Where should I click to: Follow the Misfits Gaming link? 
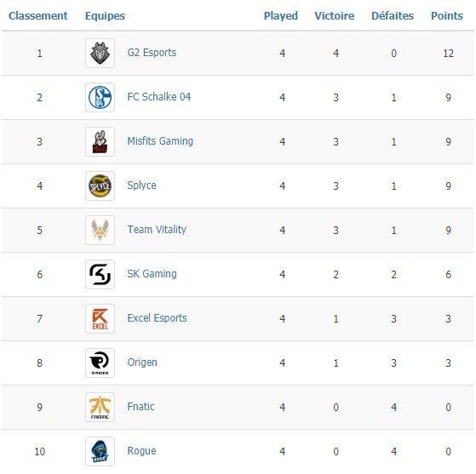[x=160, y=141]
